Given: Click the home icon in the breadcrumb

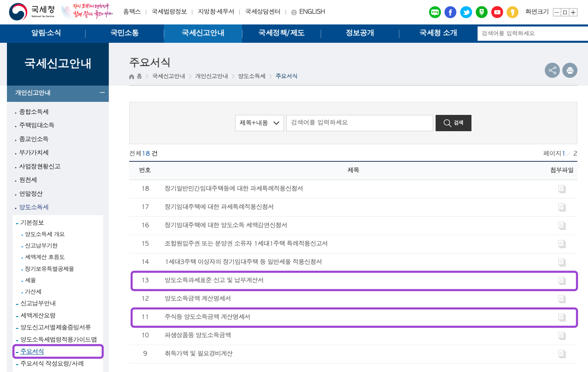Looking at the screenshot, I should (131, 76).
